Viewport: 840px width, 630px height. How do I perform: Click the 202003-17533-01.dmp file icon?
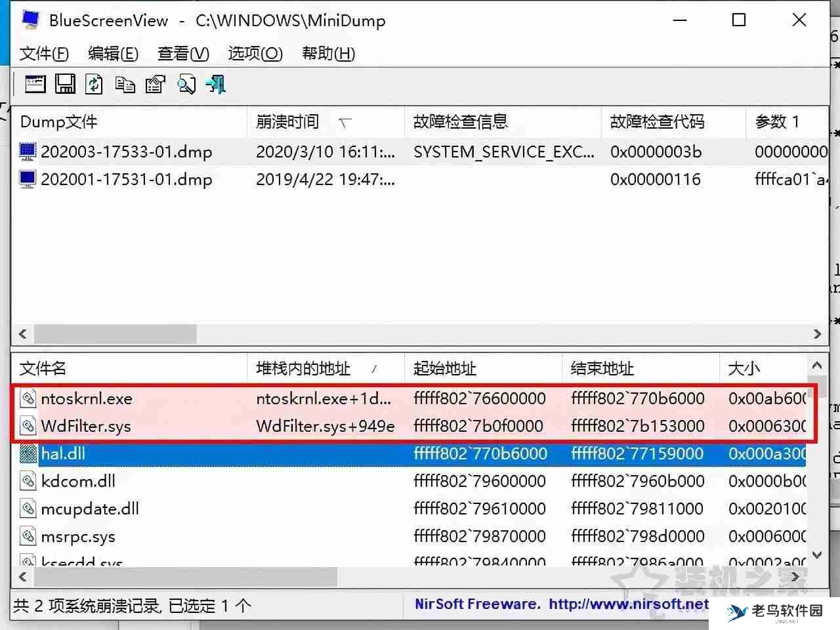click(28, 152)
